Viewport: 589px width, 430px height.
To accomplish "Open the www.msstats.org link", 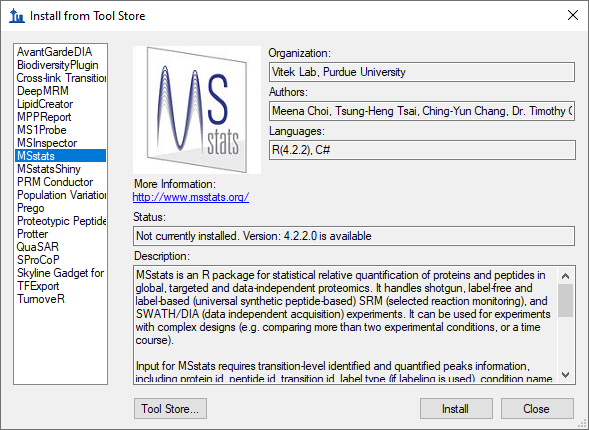I will (191, 197).
